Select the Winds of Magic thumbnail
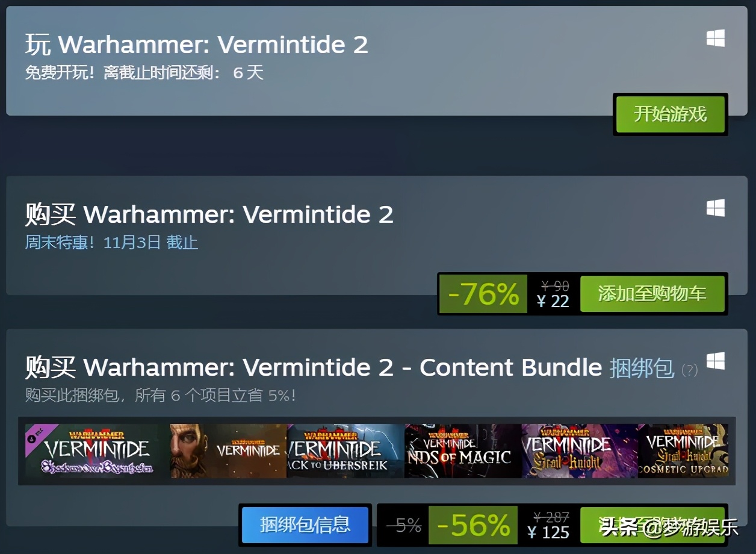 (x=463, y=451)
